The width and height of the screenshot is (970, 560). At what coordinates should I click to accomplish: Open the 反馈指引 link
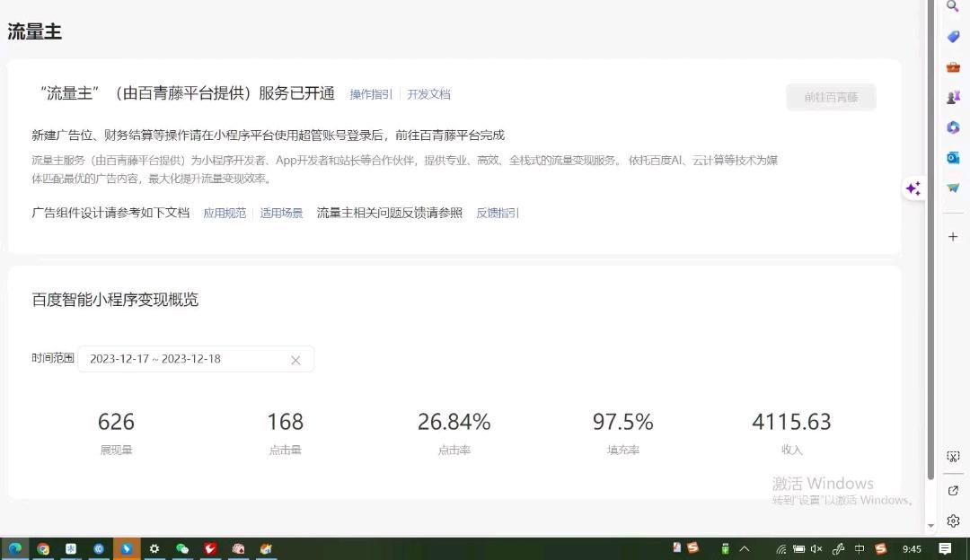pyautogui.click(x=498, y=214)
